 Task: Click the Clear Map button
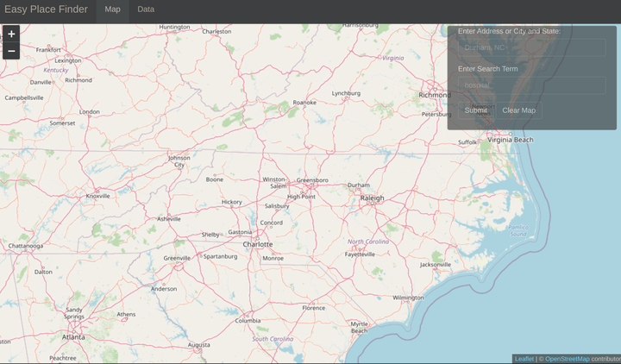[519, 110]
